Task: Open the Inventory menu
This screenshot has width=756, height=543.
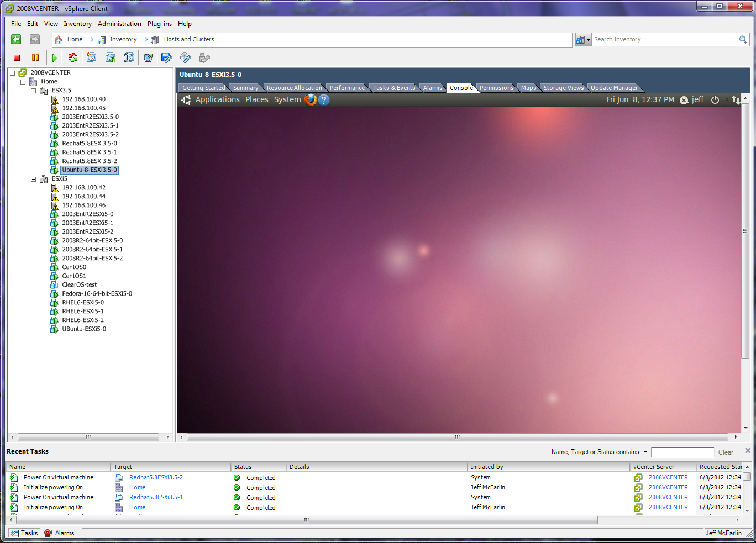Action: pyautogui.click(x=77, y=24)
